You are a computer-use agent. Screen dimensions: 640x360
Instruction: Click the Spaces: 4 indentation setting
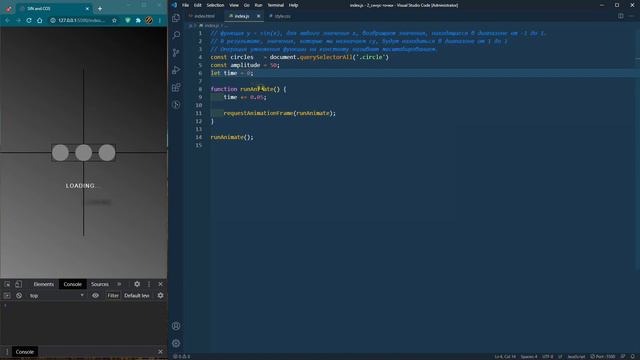(529, 357)
